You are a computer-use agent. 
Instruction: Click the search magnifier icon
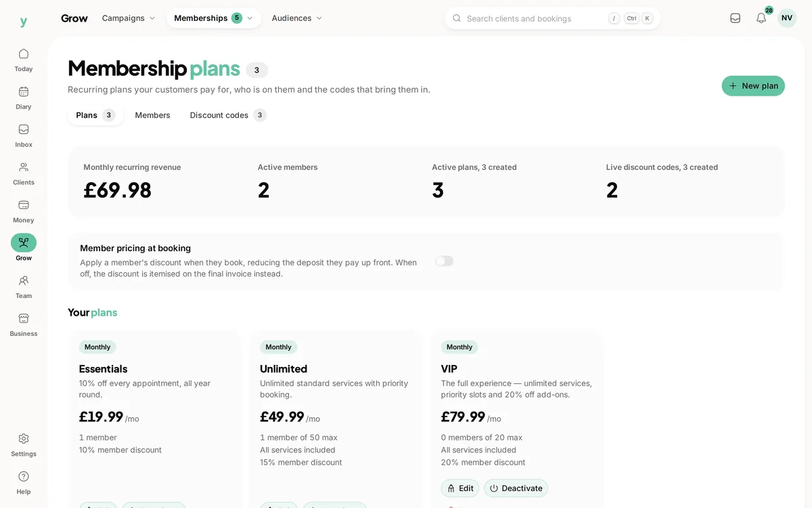click(x=457, y=18)
